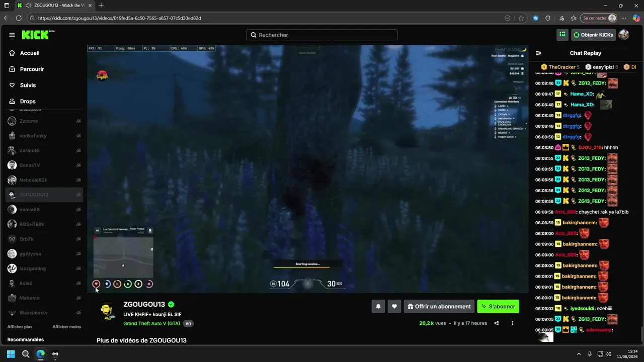
Task: Click the Obtenir KICKs button
Action: point(593,35)
